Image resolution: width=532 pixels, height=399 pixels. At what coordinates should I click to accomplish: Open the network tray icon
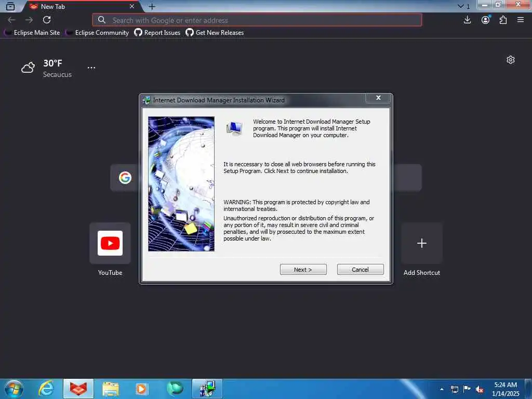click(455, 389)
